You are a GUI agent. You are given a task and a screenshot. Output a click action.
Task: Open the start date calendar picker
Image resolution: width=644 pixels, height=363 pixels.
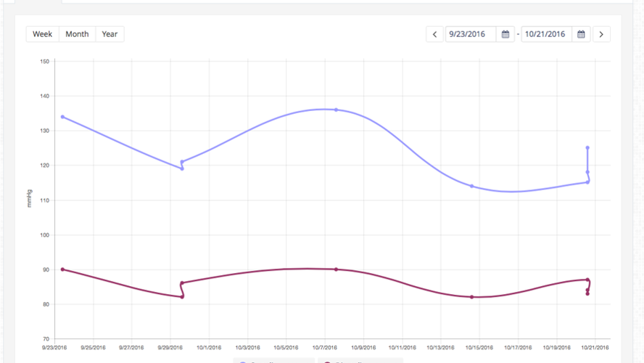(505, 34)
